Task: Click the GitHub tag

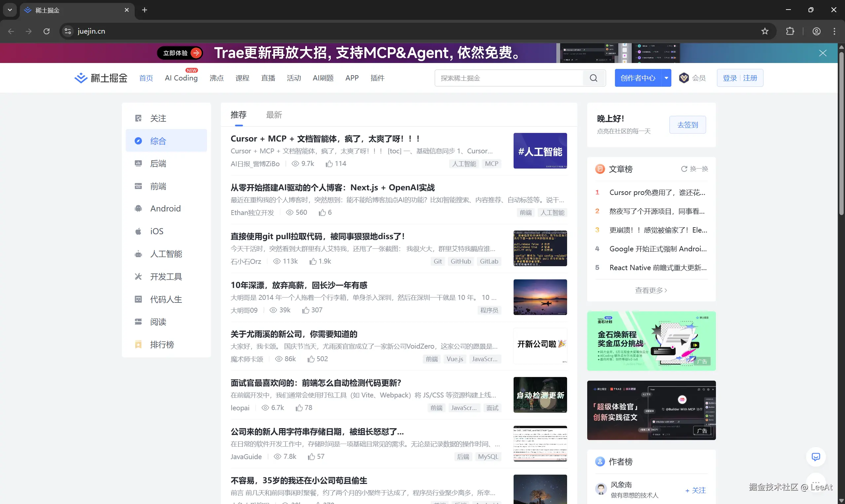Action: pos(461,261)
